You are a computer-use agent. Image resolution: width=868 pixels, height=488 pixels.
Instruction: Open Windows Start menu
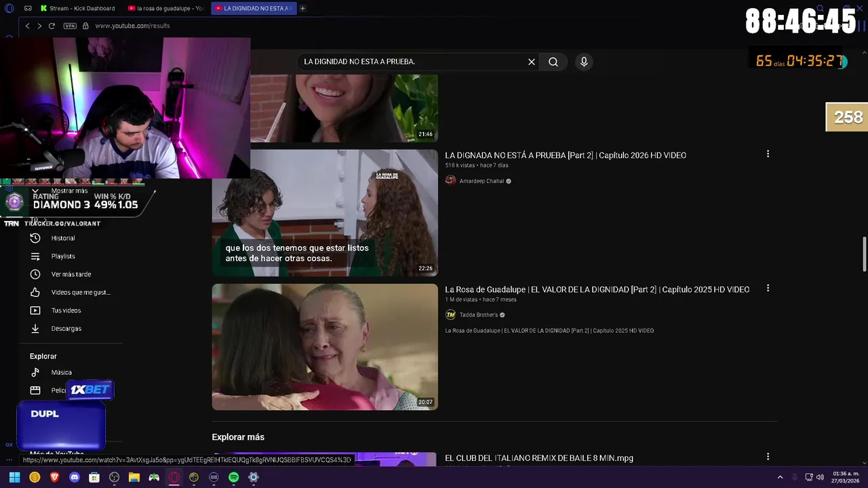coord(15,477)
